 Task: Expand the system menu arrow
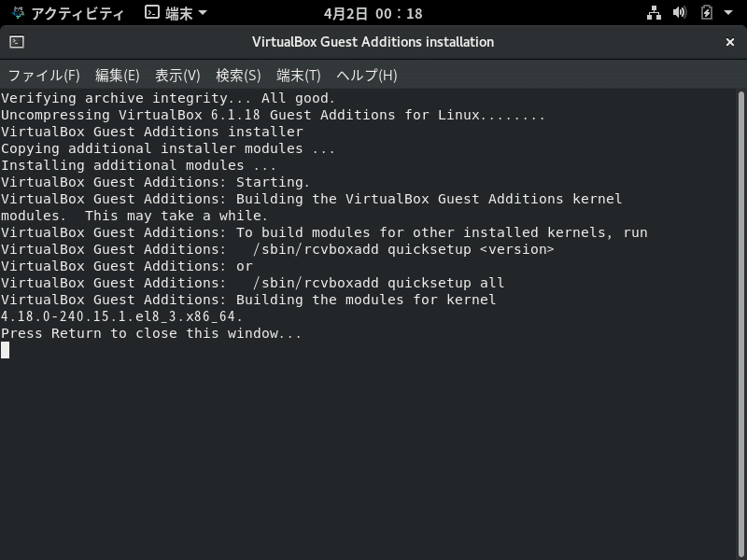pos(729,13)
